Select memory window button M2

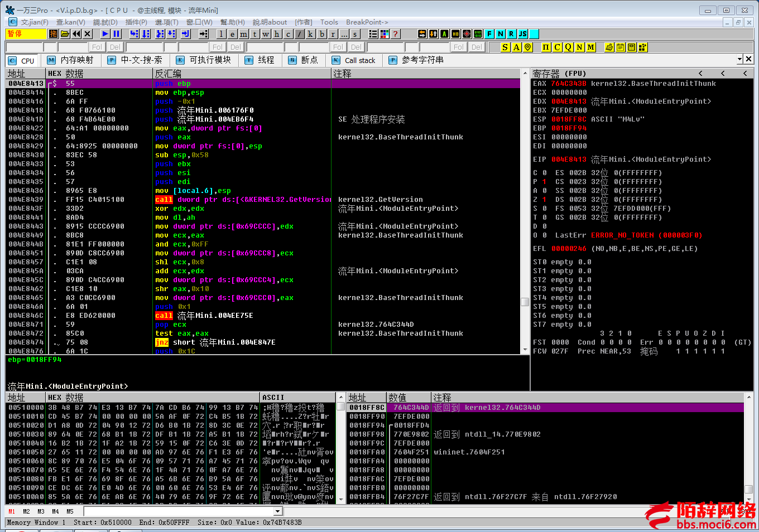(26, 511)
